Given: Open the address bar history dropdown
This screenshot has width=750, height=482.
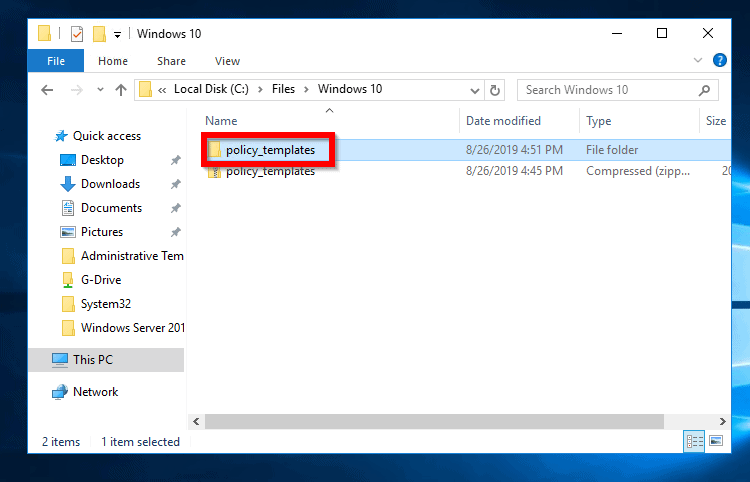Looking at the screenshot, I should [474, 90].
